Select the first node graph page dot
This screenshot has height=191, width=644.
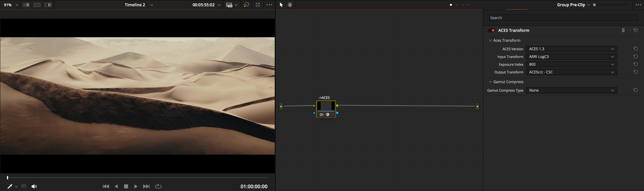451,5
